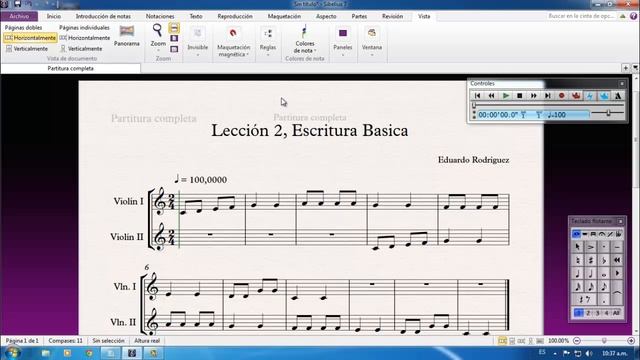Select voice 4 on the keypad
The image size is (640, 360).
pyautogui.click(x=606, y=313)
